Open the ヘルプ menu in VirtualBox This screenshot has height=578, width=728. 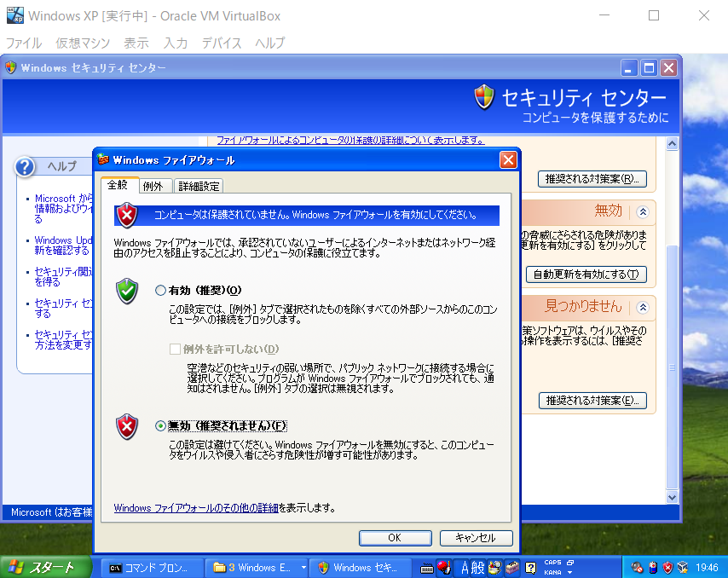269,43
